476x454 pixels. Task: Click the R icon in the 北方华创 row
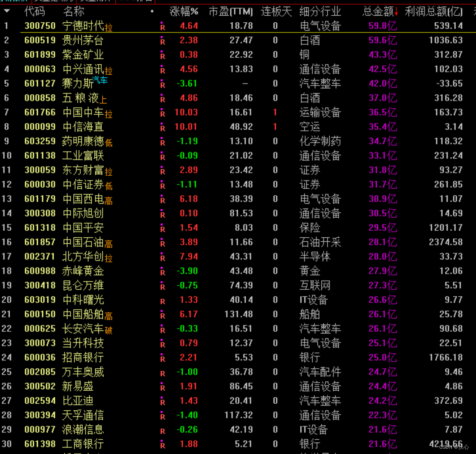(163, 257)
